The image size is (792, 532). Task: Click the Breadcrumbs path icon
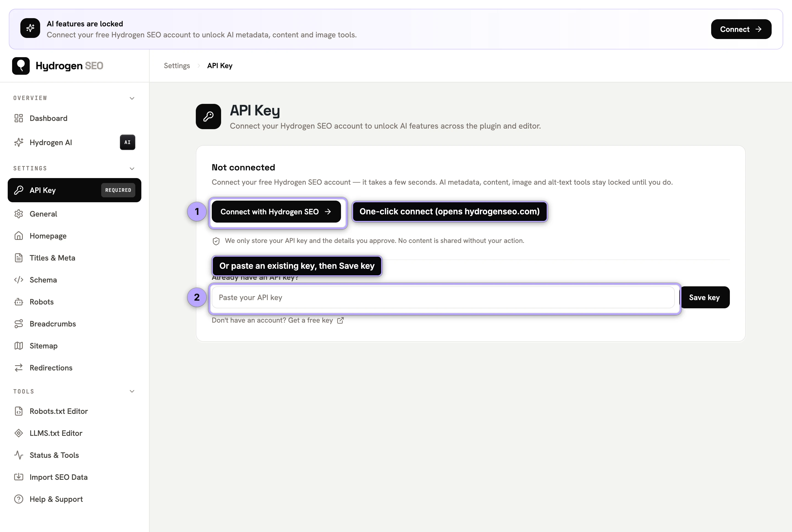(x=19, y=324)
